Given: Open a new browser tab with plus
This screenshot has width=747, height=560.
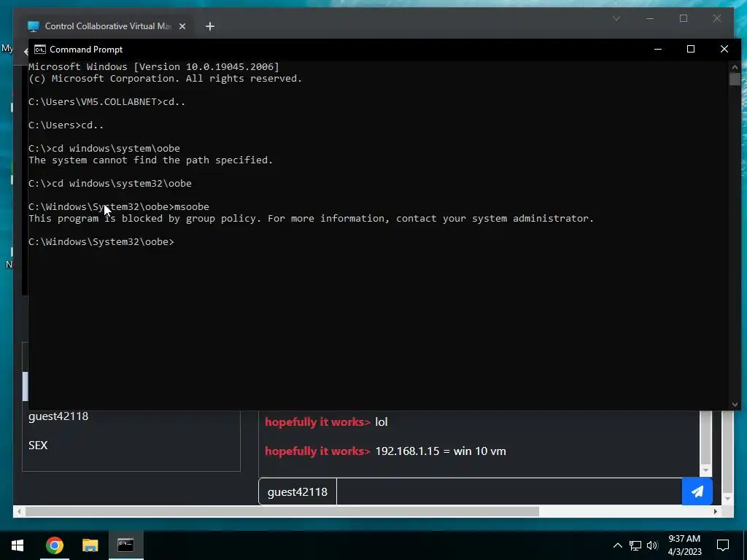Looking at the screenshot, I should coord(210,27).
